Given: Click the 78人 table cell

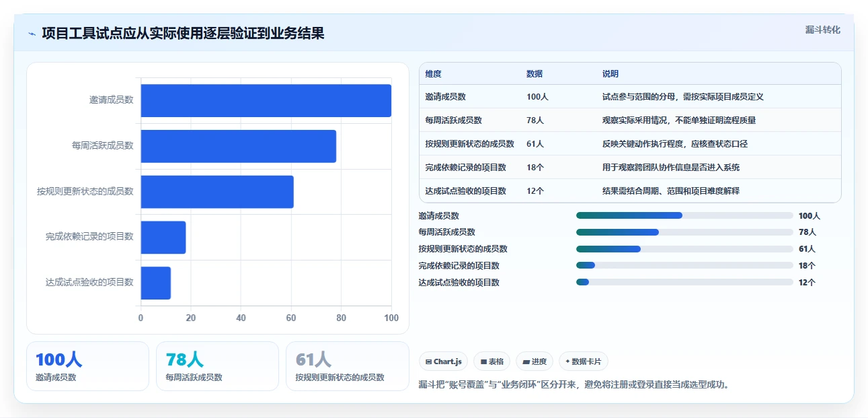Looking at the screenshot, I should pos(536,120).
